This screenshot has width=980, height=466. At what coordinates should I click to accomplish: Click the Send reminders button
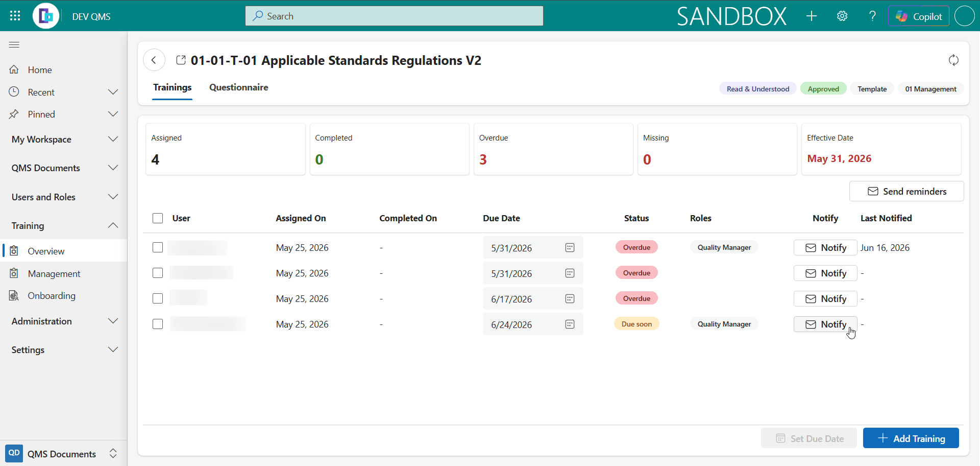[x=906, y=191]
